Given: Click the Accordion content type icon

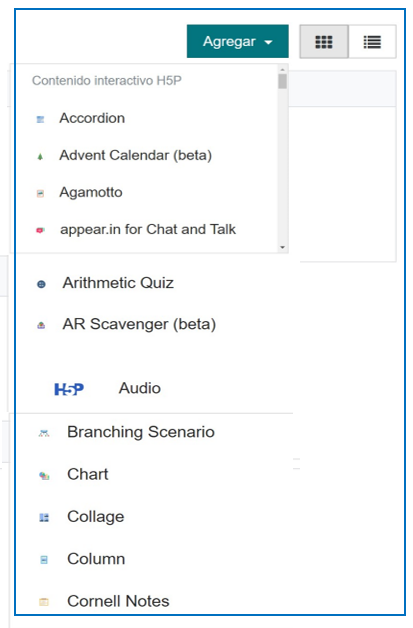Looking at the screenshot, I should pyautogui.click(x=40, y=119).
